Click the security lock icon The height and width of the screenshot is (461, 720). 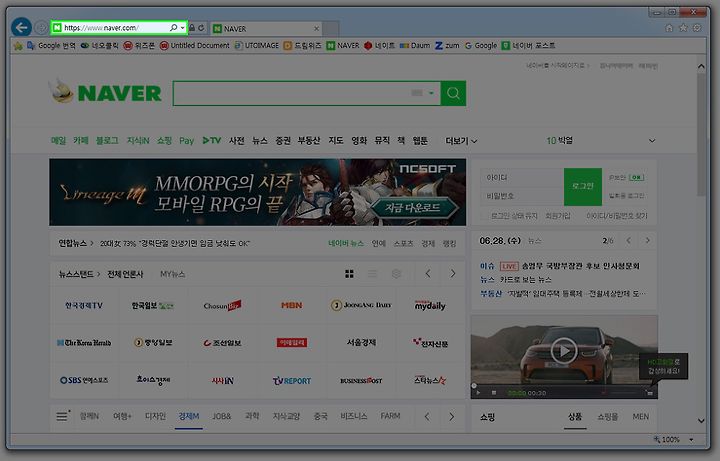tap(192, 28)
